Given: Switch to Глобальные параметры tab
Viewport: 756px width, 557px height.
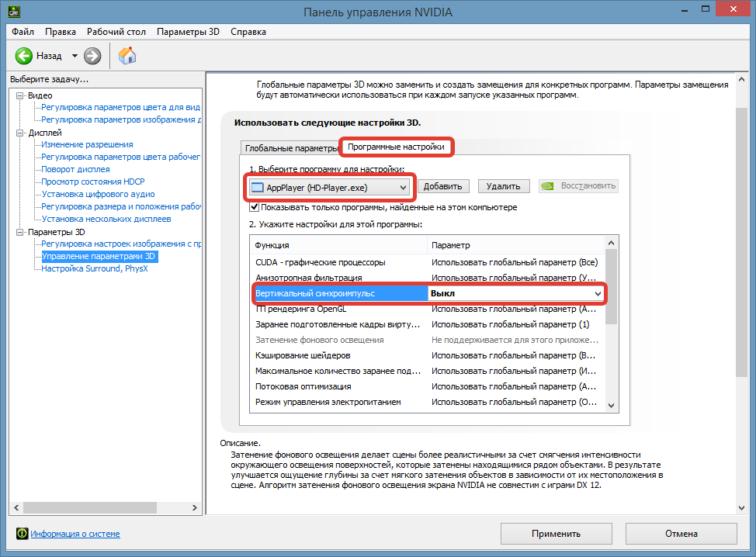Looking at the screenshot, I should (x=290, y=147).
